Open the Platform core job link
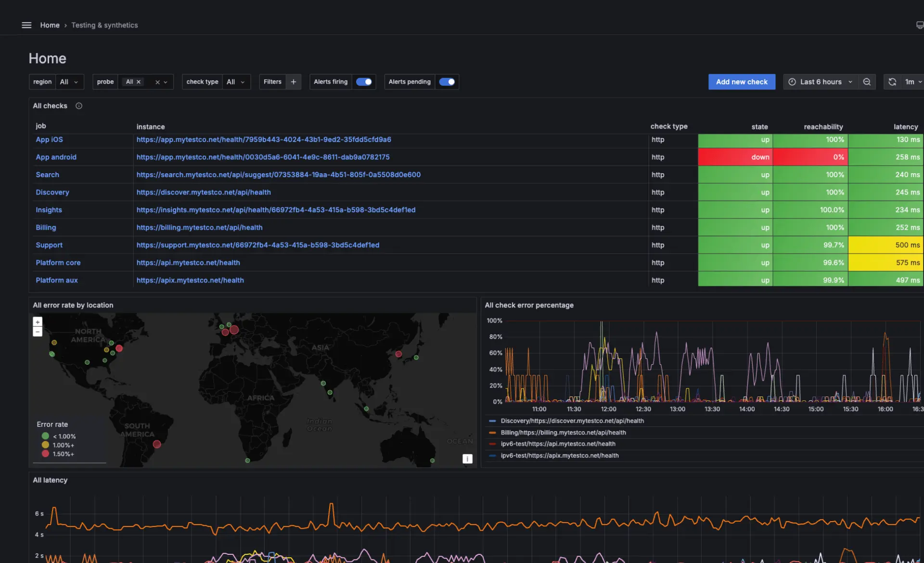 pyautogui.click(x=58, y=263)
